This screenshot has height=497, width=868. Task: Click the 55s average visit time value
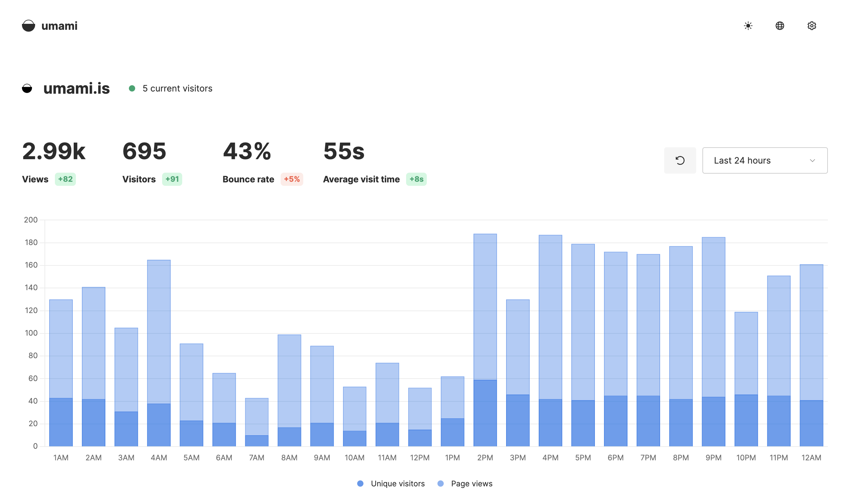coord(344,151)
